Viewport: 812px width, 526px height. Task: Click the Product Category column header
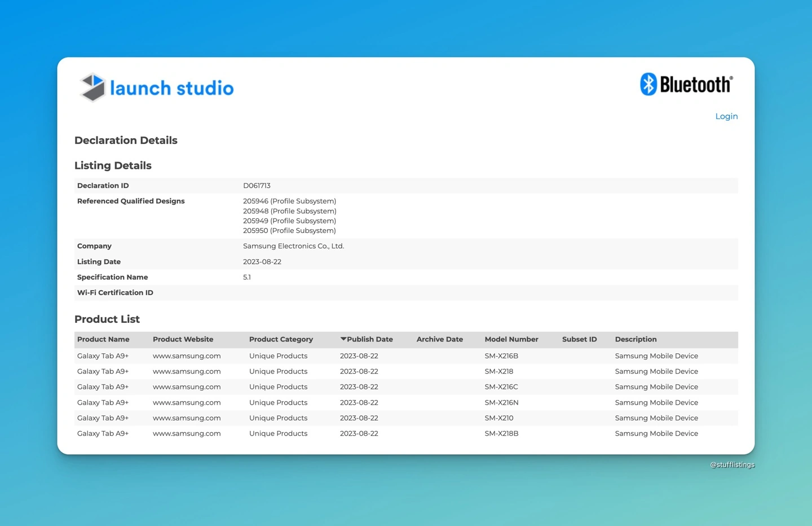(x=281, y=339)
